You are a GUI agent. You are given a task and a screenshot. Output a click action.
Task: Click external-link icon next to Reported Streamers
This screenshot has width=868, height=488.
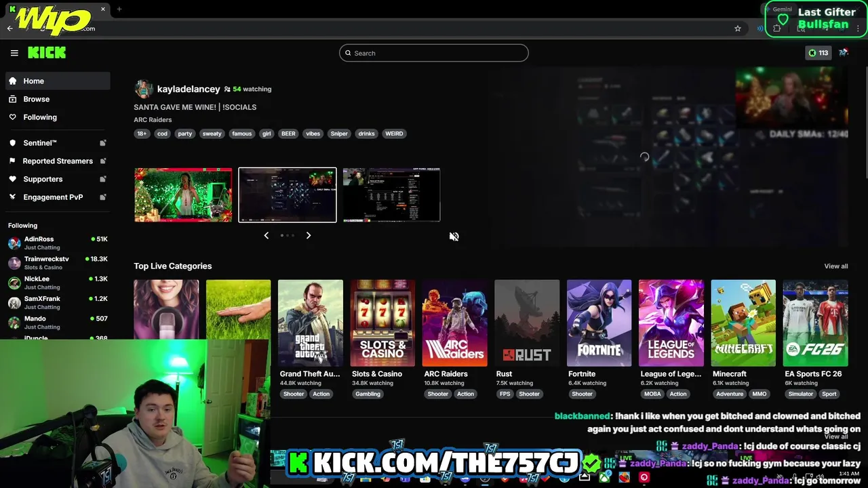click(x=103, y=161)
